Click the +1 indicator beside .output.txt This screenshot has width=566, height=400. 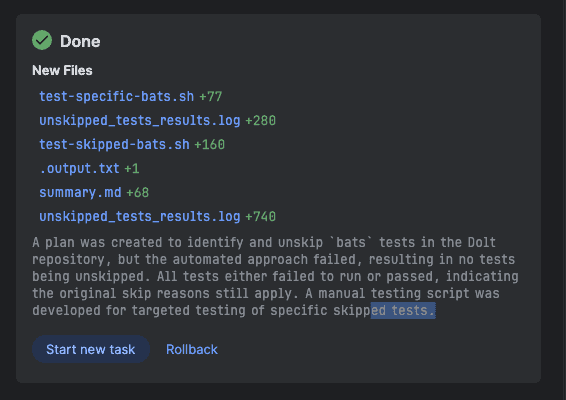(132, 168)
